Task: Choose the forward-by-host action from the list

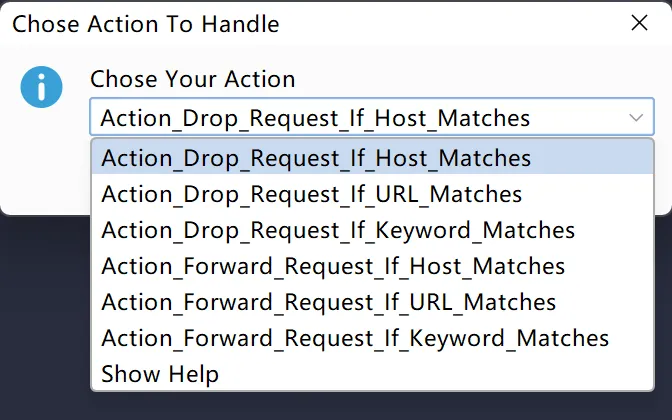Action: pyautogui.click(x=333, y=266)
